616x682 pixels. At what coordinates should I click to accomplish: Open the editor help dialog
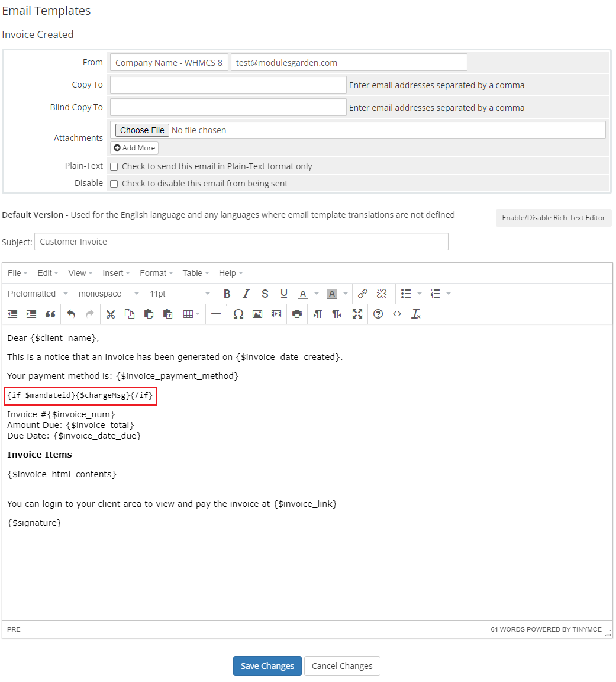coord(378,314)
